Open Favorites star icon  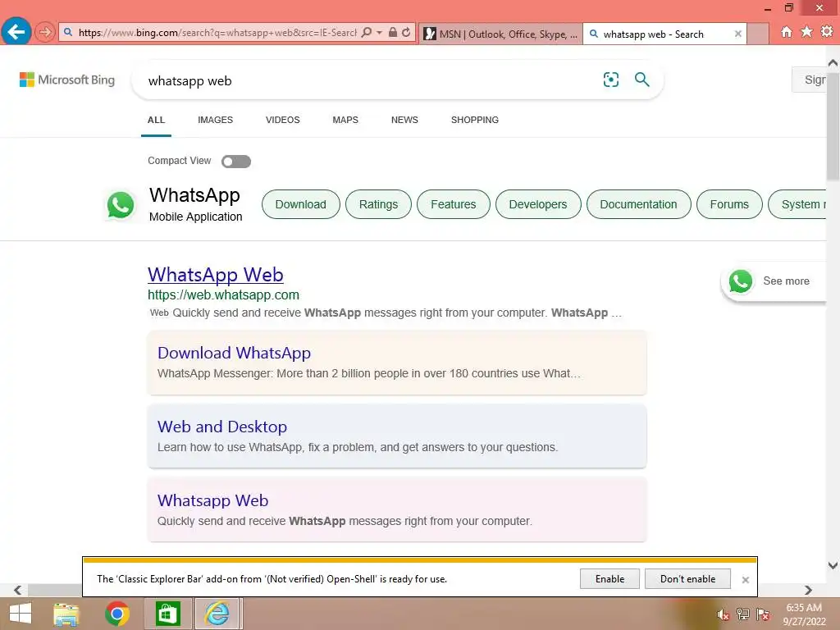click(x=806, y=32)
